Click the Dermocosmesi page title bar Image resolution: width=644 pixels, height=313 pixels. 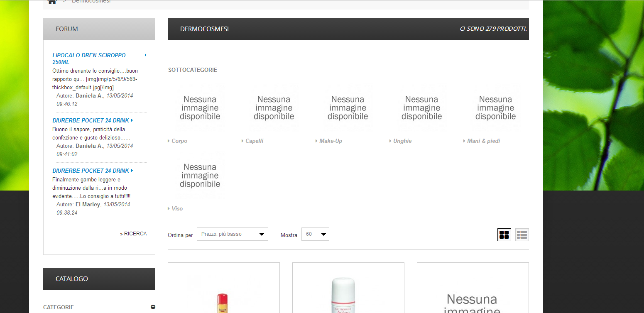pos(348,29)
